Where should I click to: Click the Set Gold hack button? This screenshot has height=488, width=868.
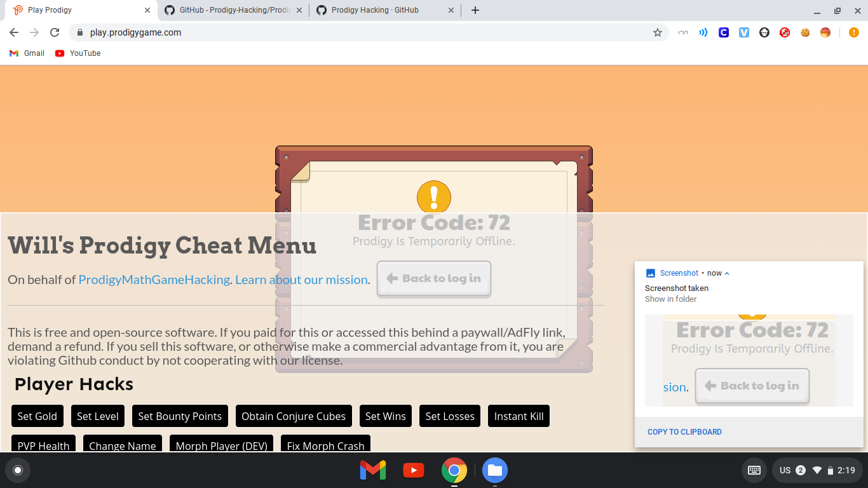(x=37, y=416)
